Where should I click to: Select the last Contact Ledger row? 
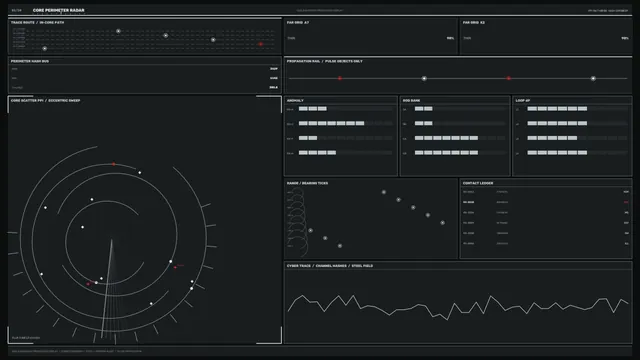546,244
